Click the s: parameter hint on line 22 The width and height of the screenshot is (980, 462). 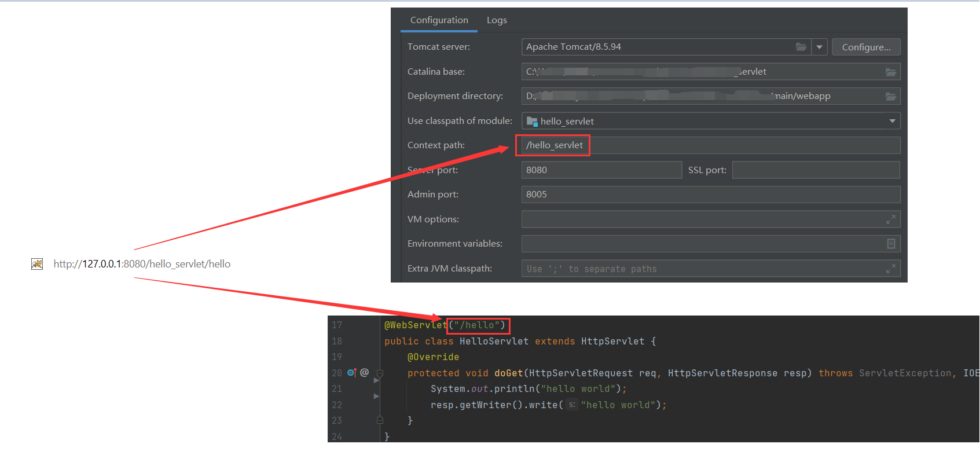(572, 405)
